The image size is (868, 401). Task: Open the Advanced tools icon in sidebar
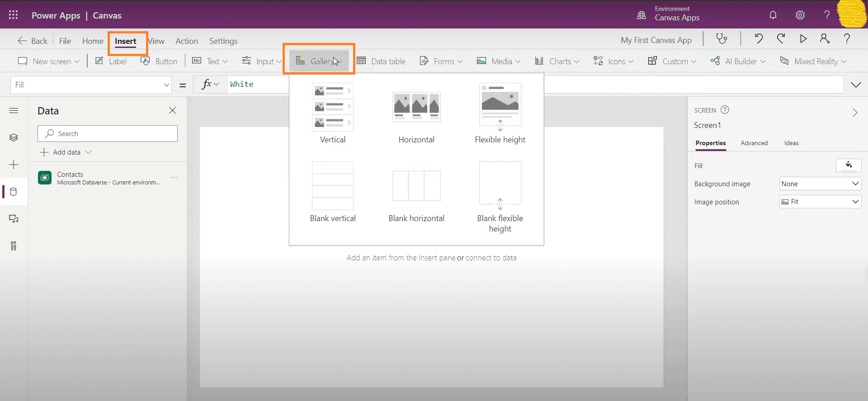coord(14,246)
